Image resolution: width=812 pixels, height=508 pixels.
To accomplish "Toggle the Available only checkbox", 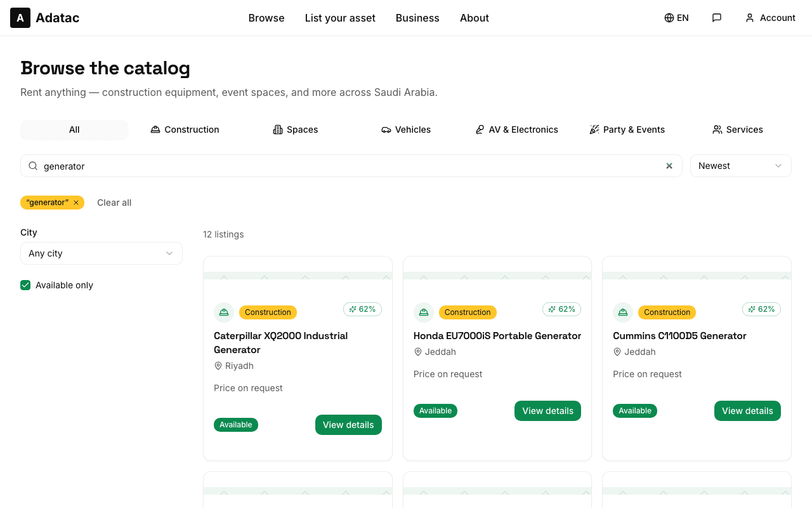I will 25,285.
